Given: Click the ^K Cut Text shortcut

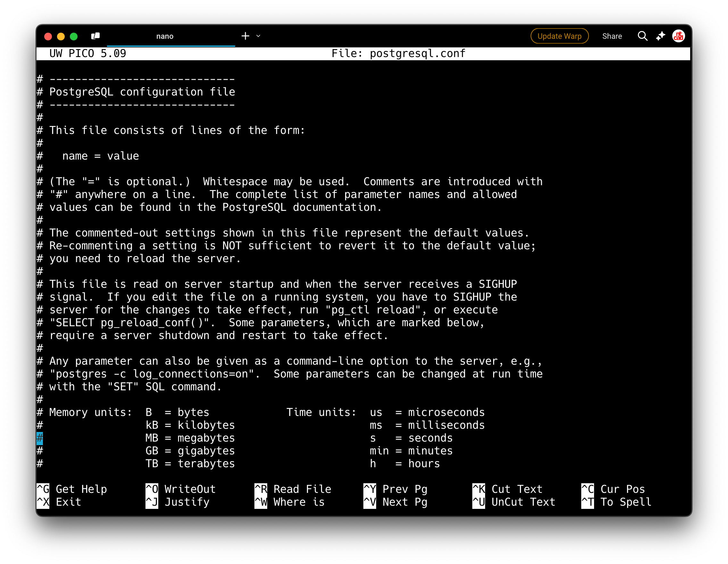Looking at the screenshot, I should pyautogui.click(x=507, y=489).
